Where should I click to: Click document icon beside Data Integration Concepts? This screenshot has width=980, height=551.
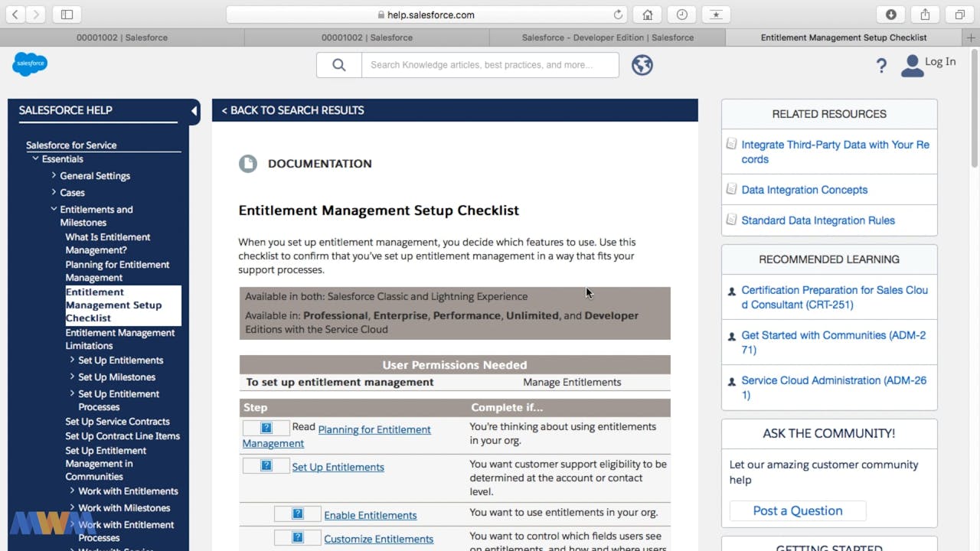[731, 189]
